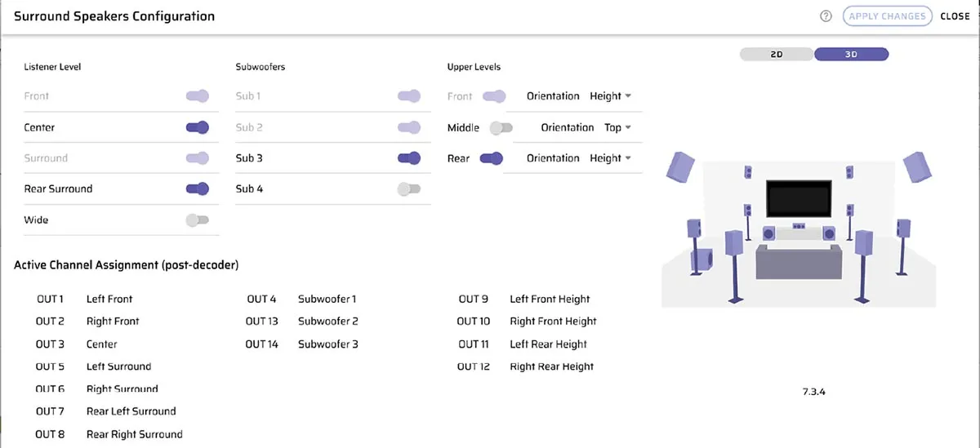980x448 pixels.
Task: Click the Active Channel Assignment heading
Action: [127, 265]
